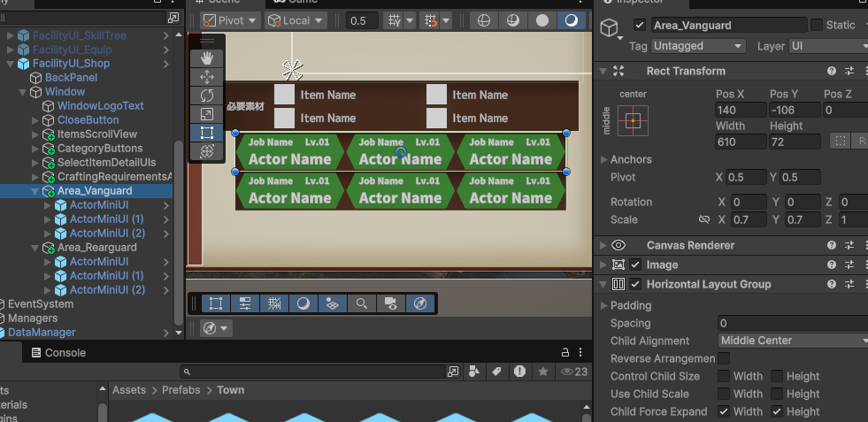
Task: Open the Tag dropdown showing Untagged
Action: (x=699, y=46)
